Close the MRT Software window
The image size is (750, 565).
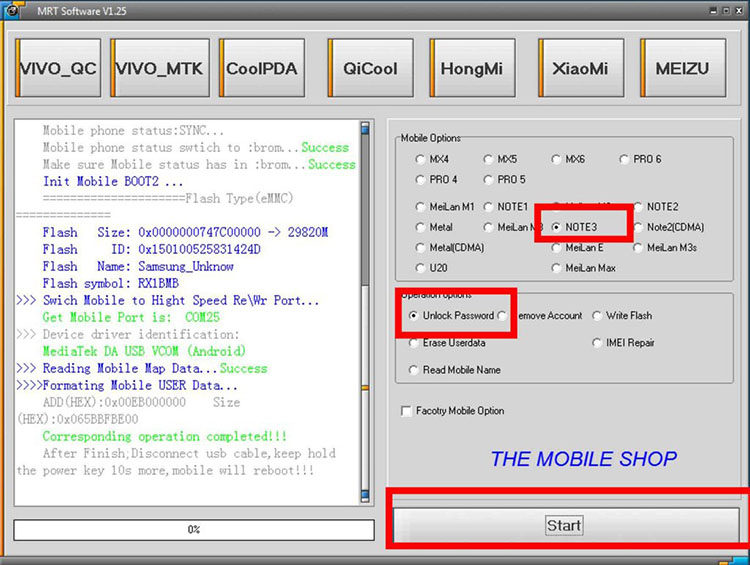pos(740,11)
